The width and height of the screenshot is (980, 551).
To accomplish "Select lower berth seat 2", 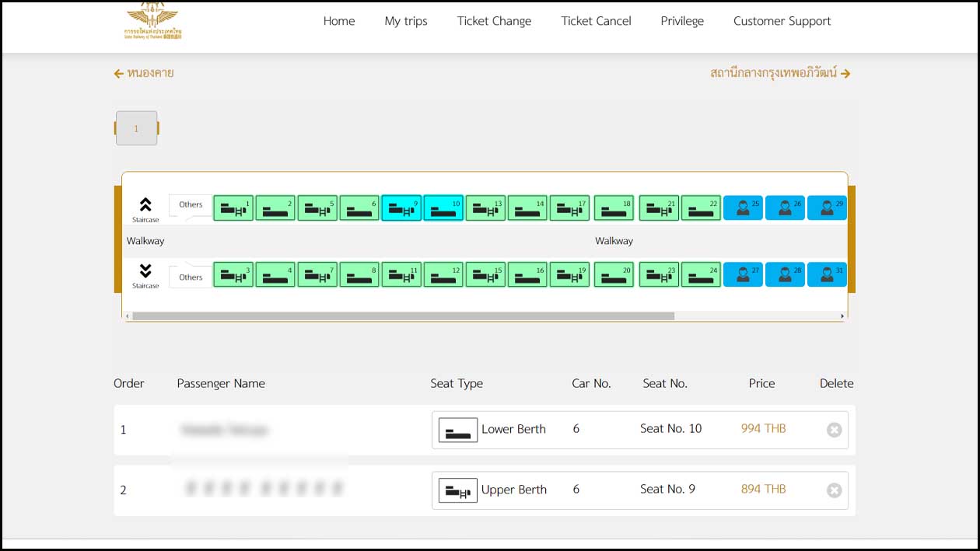I will (275, 208).
